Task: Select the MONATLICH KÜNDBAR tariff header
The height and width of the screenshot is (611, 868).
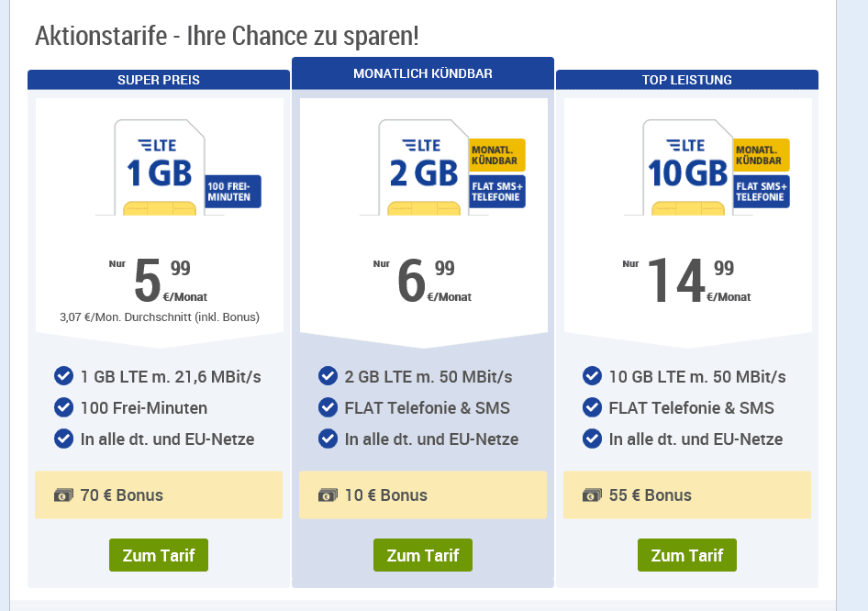Action: click(x=423, y=73)
